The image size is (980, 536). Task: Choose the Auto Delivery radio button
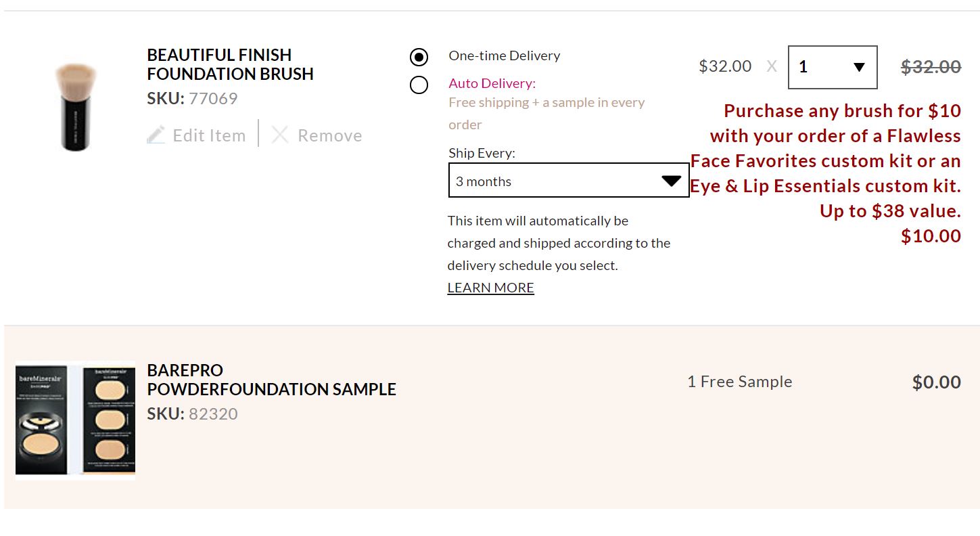(419, 85)
